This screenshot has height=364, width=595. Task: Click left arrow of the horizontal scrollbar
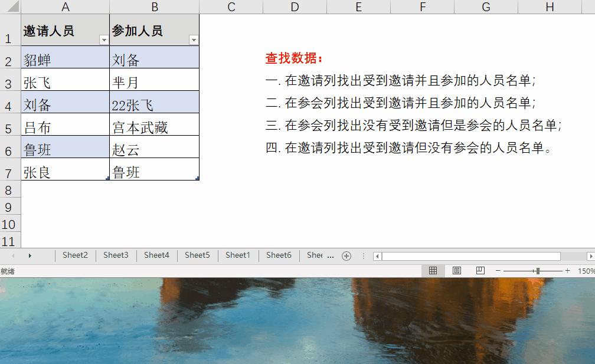(377, 255)
